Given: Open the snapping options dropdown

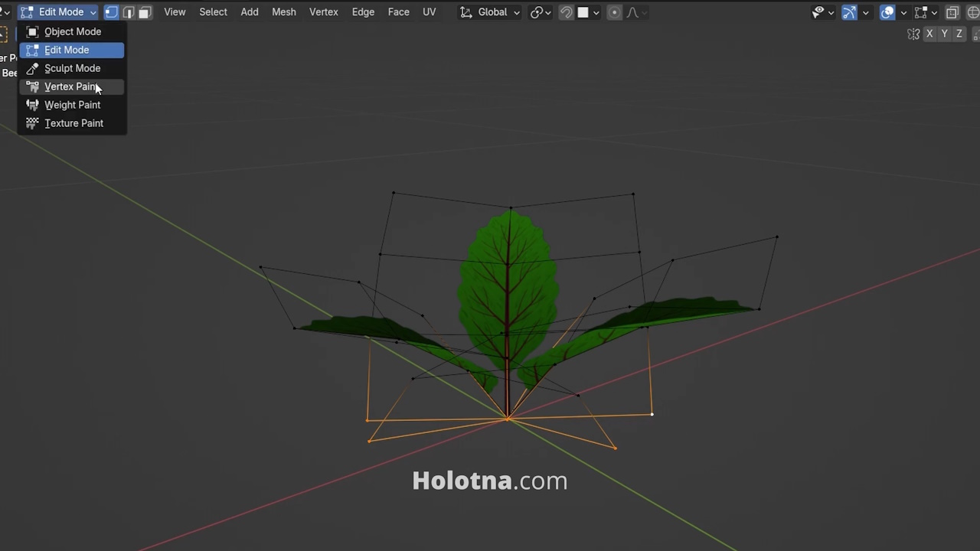Looking at the screenshot, I should point(590,12).
